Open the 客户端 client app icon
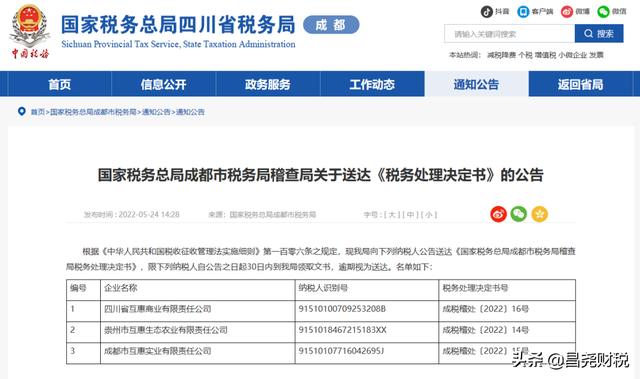 pyautogui.click(x=523, y=11)
